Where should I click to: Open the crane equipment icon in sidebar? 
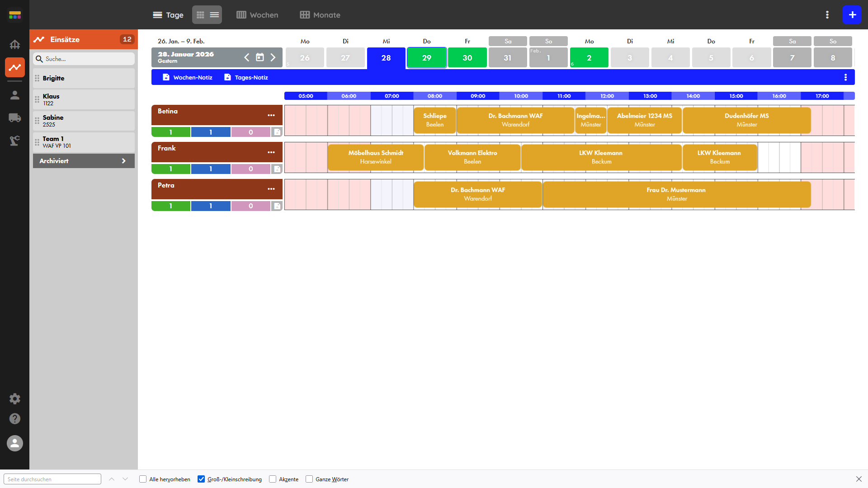15,141
